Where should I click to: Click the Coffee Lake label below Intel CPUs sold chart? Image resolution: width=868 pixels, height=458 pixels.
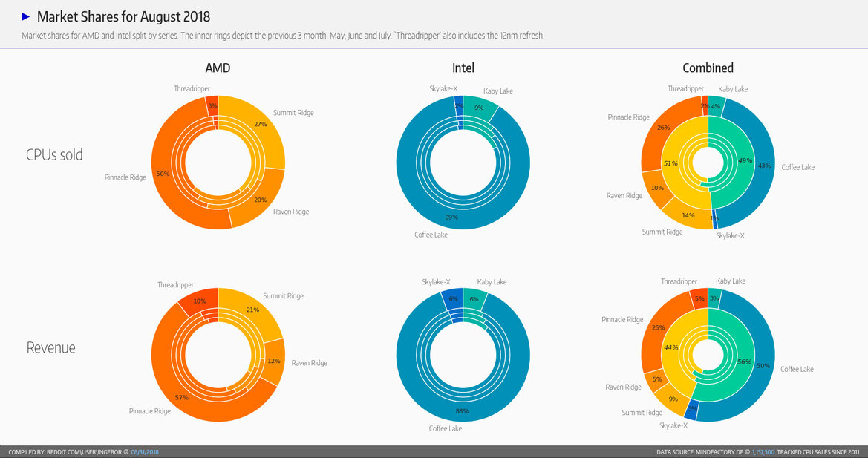431,235
